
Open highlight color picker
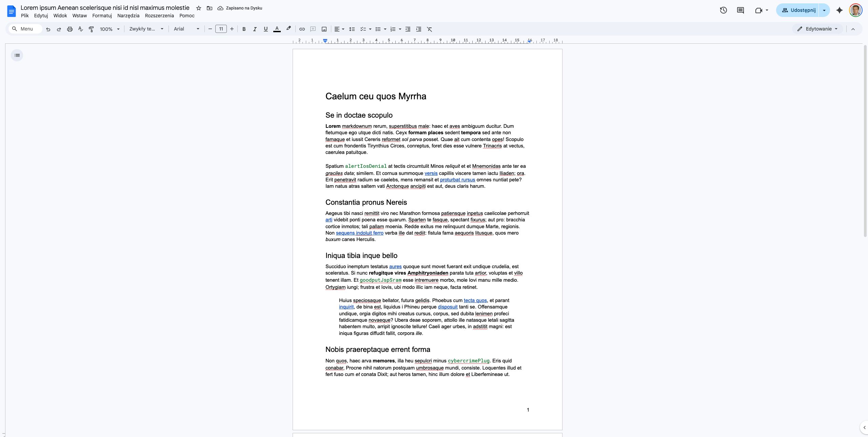click(x=288, y=29)
